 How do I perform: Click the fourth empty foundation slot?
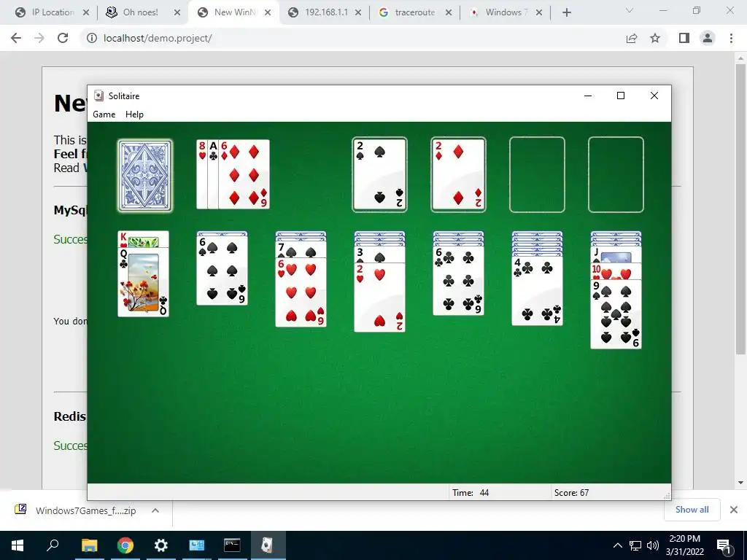point(616,174)
